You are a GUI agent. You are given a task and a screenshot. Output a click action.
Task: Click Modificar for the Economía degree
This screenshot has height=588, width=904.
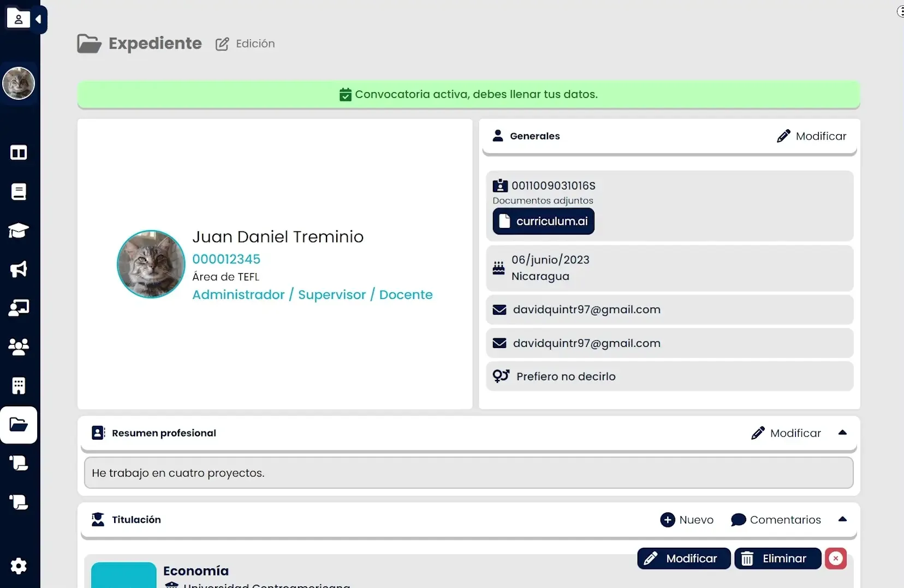[683, 559]
